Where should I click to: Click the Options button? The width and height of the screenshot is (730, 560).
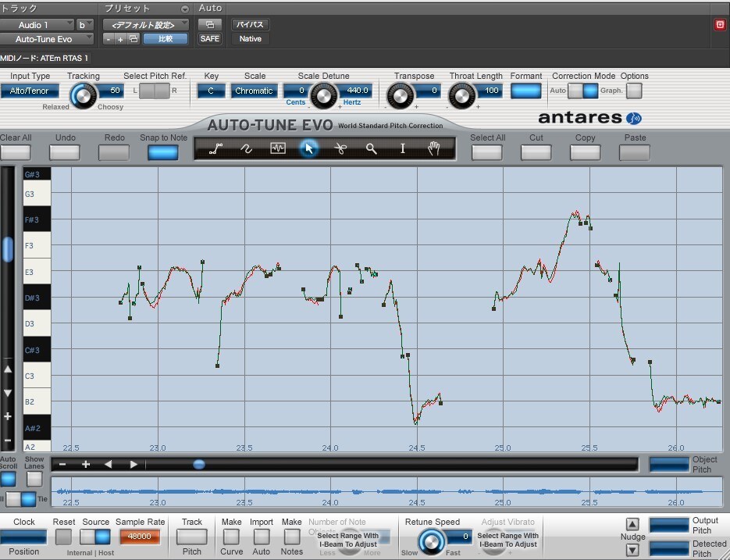(x=634, y=91)
